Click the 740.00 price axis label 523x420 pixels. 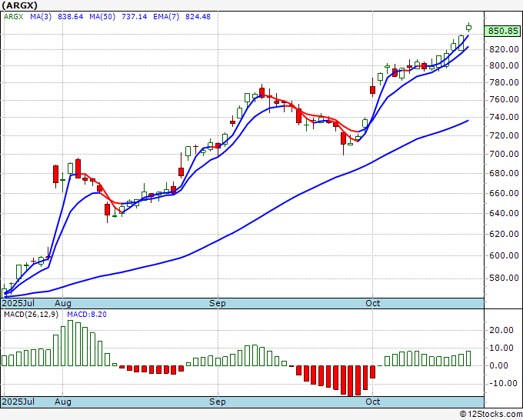pyautogui.click(x=504, y=117)
